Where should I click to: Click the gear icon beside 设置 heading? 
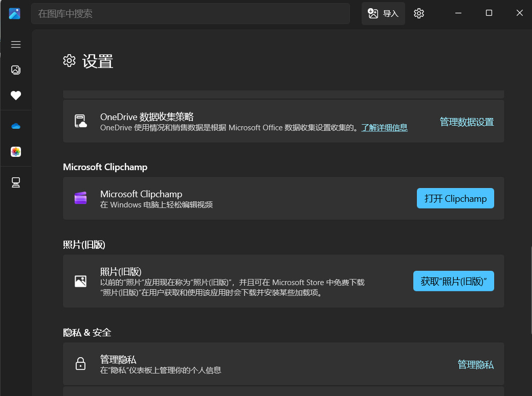69,61
